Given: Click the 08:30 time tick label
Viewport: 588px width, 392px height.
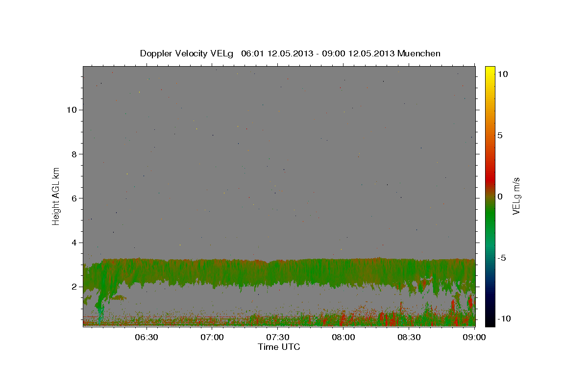Looking at the screenshot, I should (x=409, y=337).
